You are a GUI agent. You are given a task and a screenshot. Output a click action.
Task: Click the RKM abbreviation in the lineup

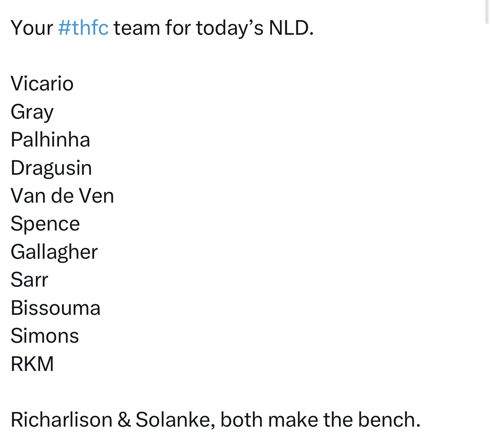[x=32, y=364]
